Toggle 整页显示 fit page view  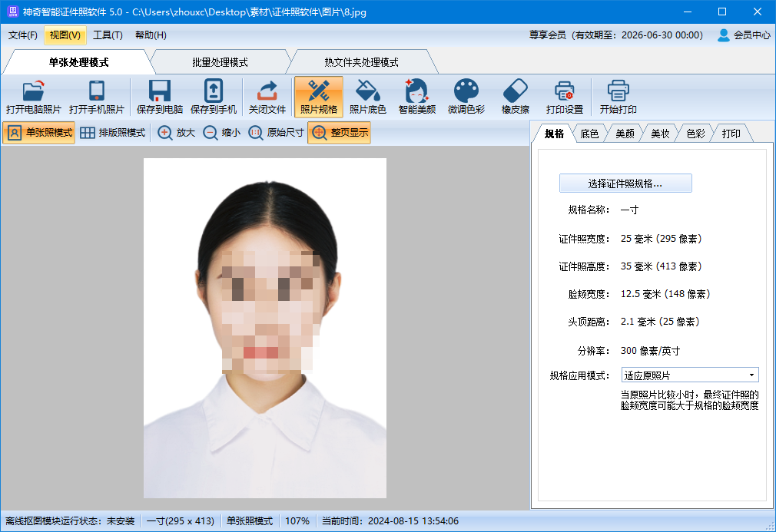(x=339, y=133)
